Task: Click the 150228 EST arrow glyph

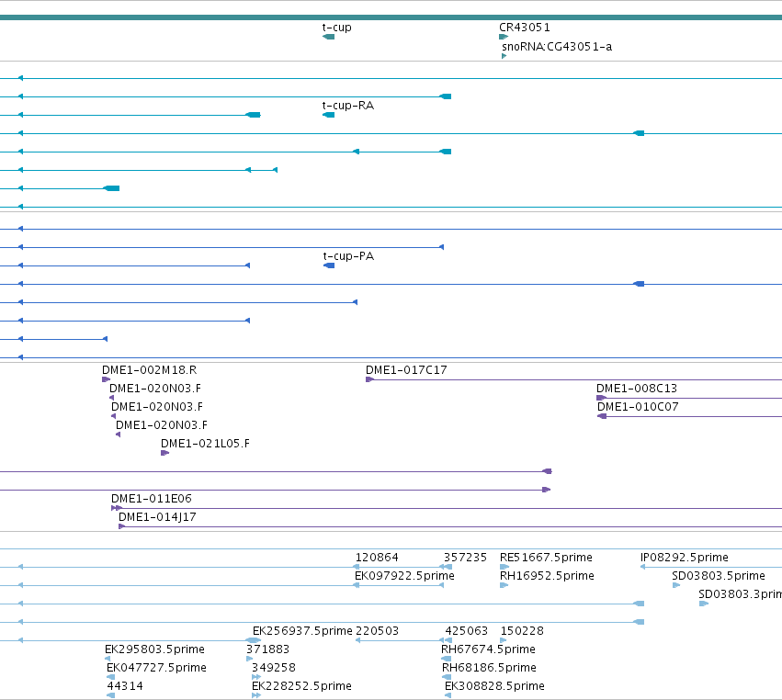Action: (x=504, y=640)
